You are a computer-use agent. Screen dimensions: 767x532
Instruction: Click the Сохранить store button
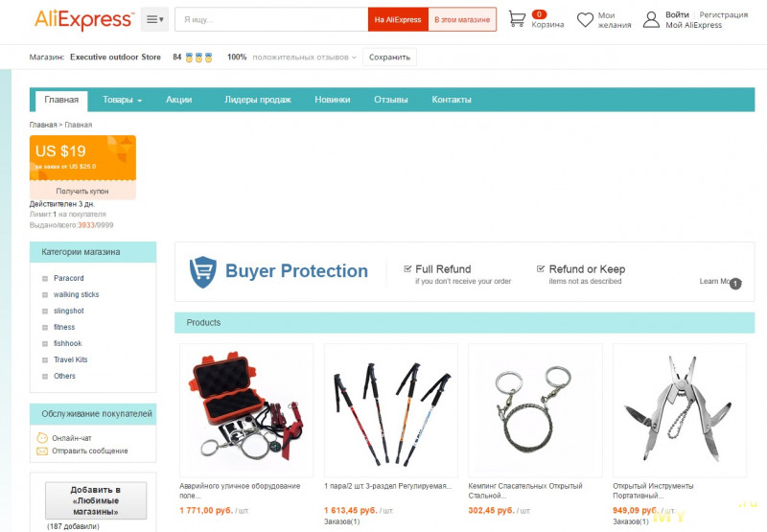pyautogui.click(x=389, y=58)
